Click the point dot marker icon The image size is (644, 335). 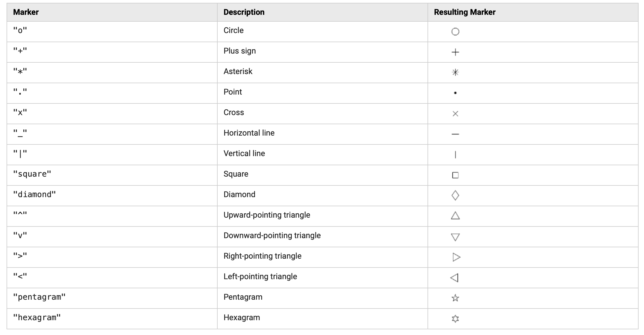coord(455,93)
